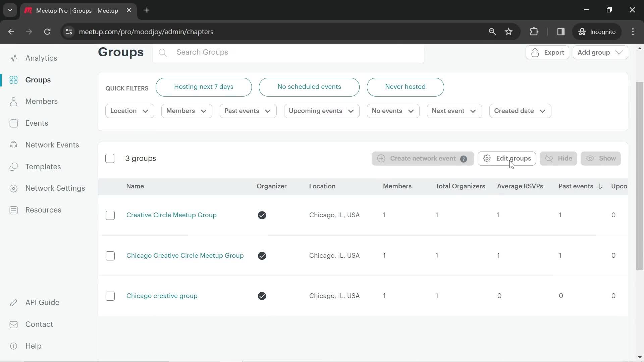
Task: Click the Groups sidebar icon
Action: tap(13, 79)
